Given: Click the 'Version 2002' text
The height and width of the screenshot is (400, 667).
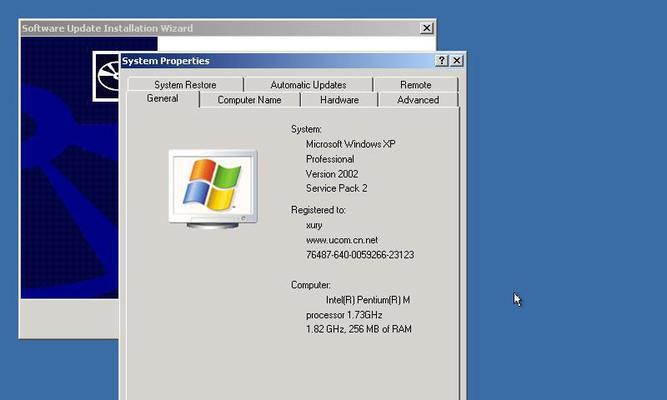Looking at the screenshot, I should pos(332,174).
